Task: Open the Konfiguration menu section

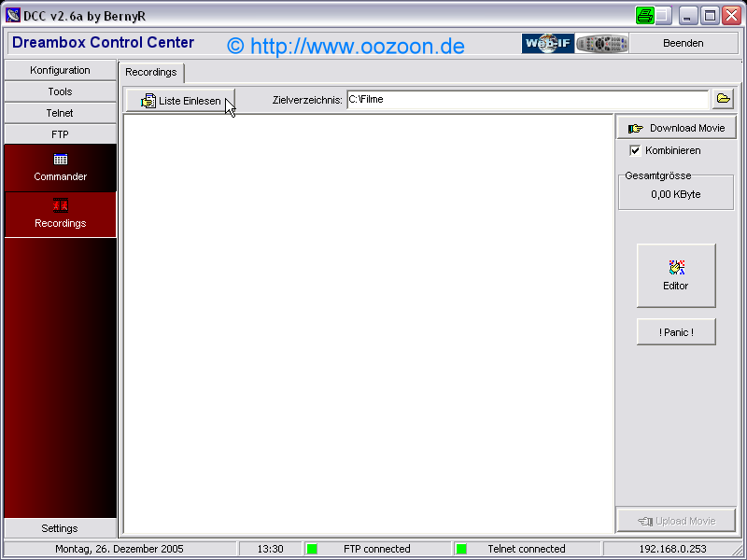Action: (60, 71)
